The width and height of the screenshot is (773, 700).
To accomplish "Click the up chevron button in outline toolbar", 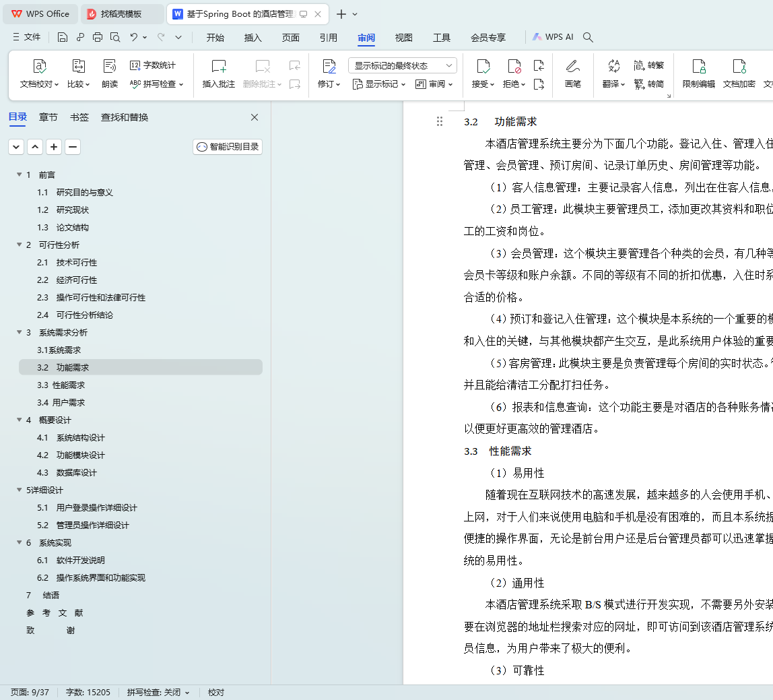I will click(35, 147).
